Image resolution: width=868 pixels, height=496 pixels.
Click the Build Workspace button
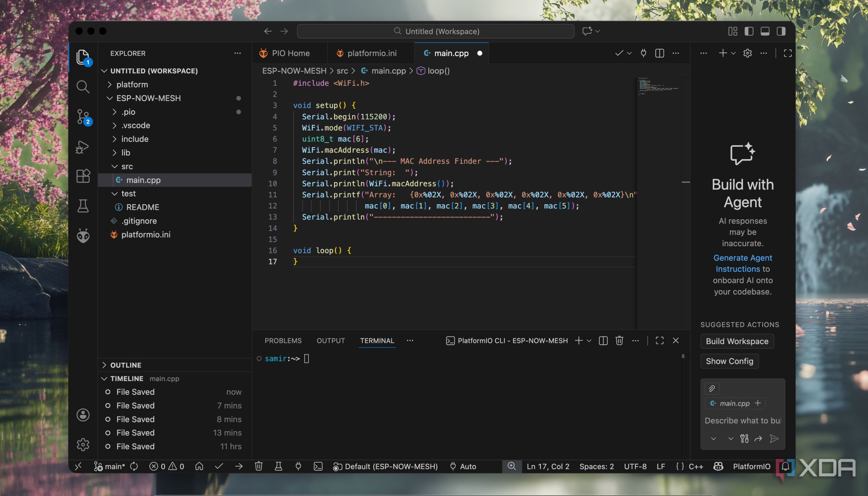[x=737, y=341]
